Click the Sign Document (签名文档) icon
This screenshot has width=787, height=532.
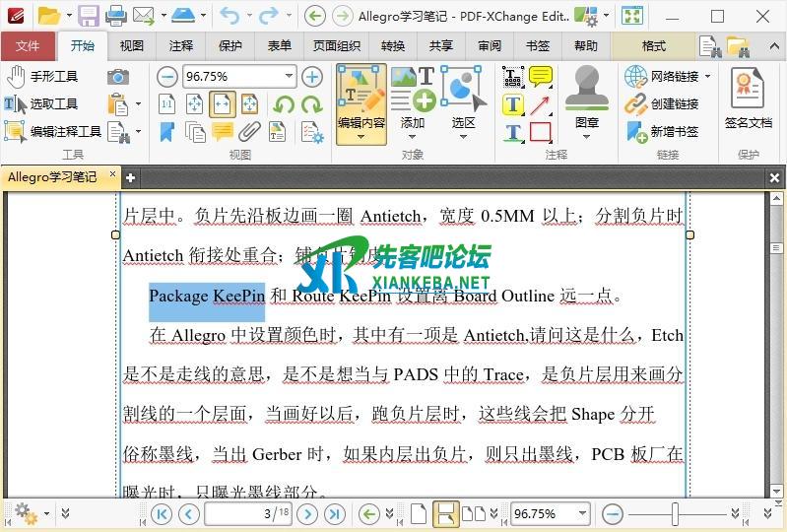click(x=748, y=99)
